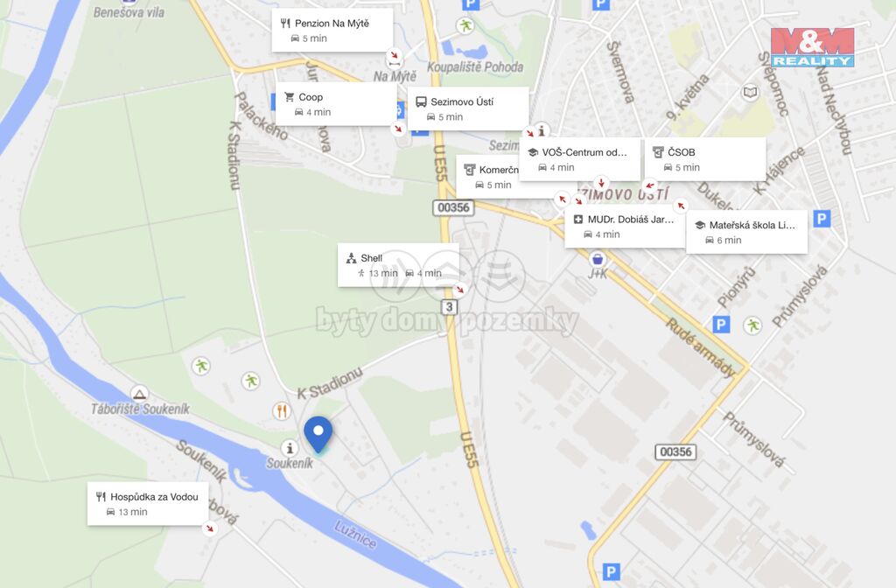Click the orange restaurant icon near K Stadionu
The height and width of the screenshot is (588, 896).
(x=281, y=410)
